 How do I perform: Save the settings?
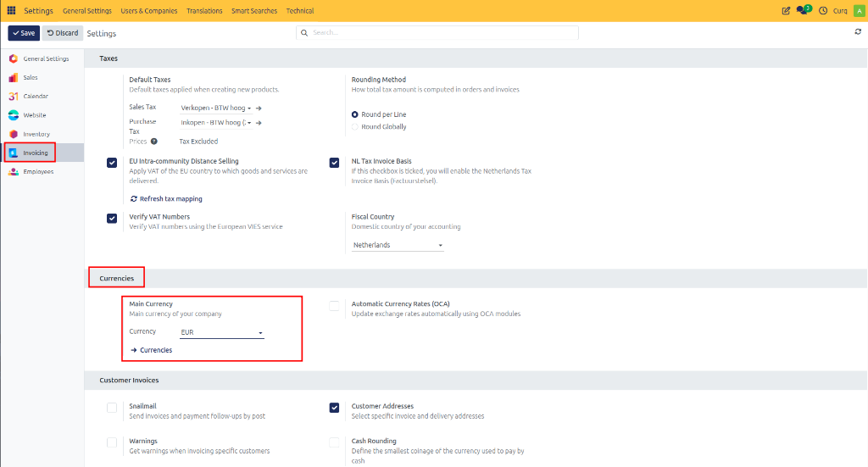click(24, 33)
